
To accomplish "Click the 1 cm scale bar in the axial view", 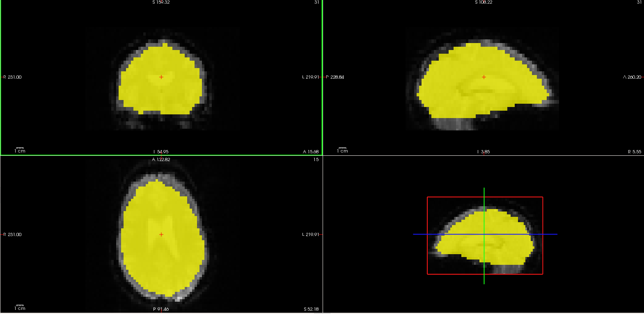I will click(x=20, y=307).
